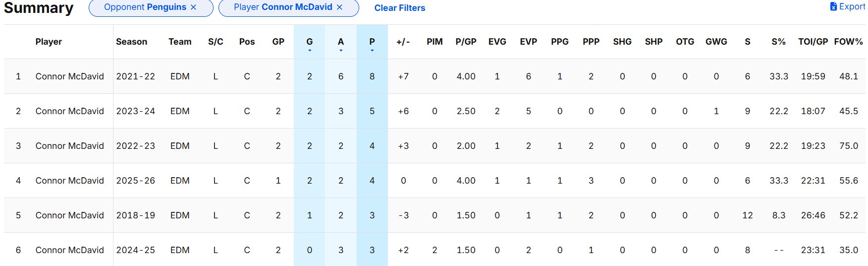The height and width of the screenshot is (266, 868).
Task: Sort by the GP column header
Action: point(278,42)
